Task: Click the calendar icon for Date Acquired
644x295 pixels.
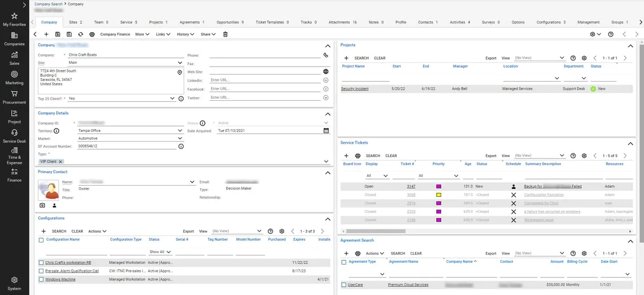Action: [326, 130]
